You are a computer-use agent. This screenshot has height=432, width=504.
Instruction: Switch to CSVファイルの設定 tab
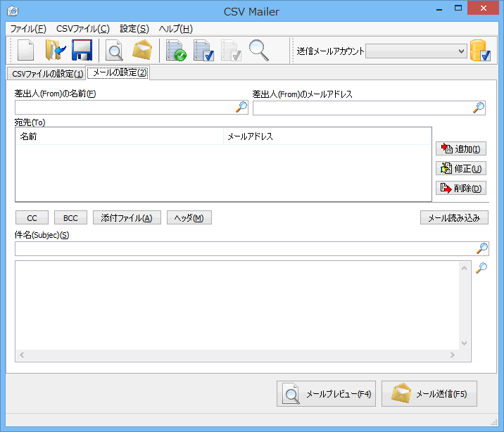pos(47,73)
